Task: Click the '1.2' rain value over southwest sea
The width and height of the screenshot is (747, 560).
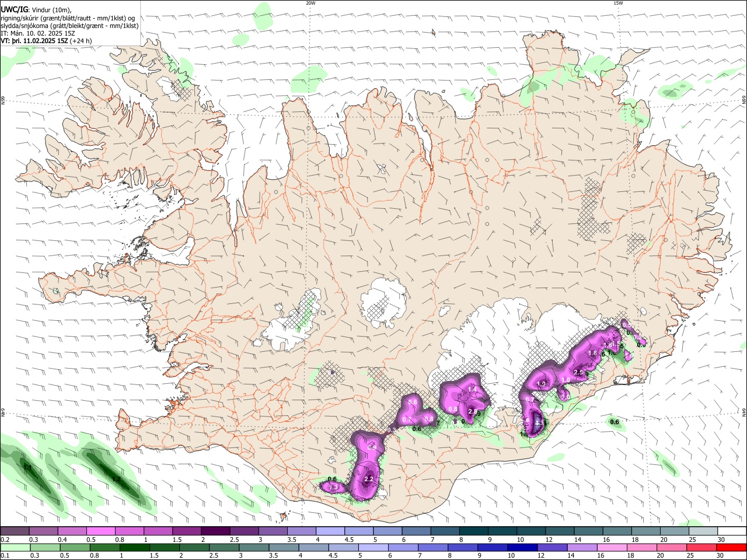Action: [116, 479]
